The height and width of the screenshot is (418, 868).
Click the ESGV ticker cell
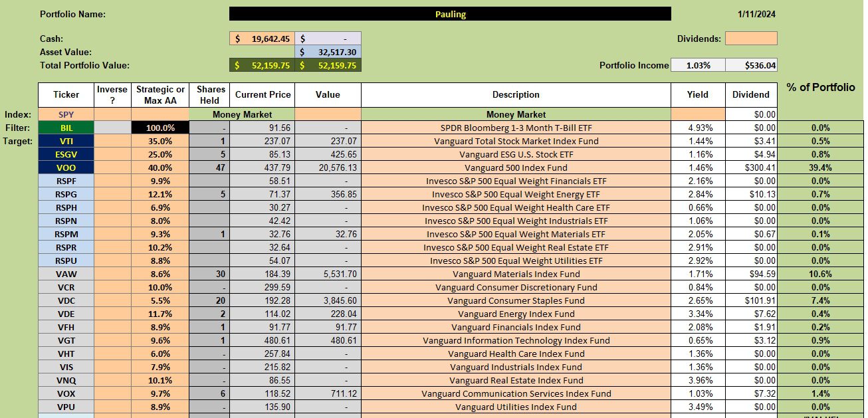tap(66, 154)
